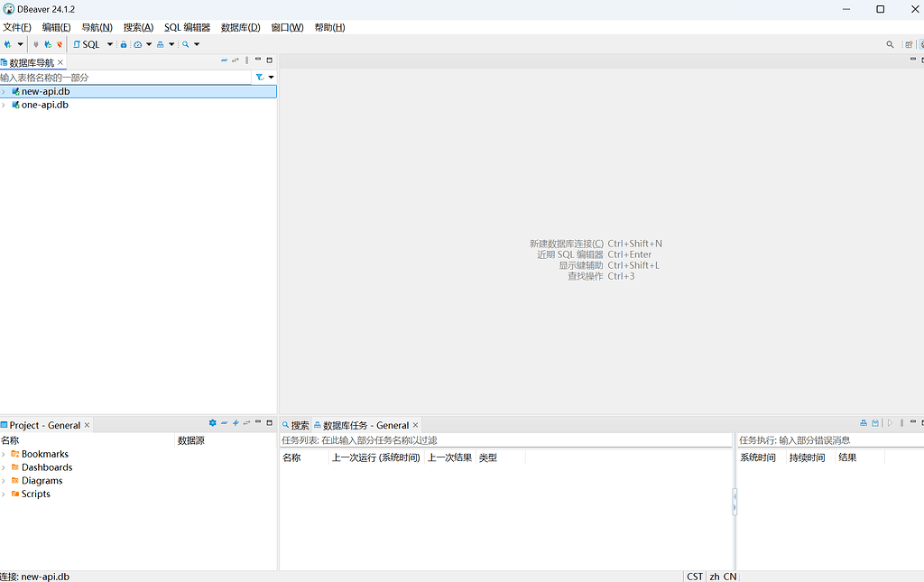Open the 搜索(A) menu

138,27
